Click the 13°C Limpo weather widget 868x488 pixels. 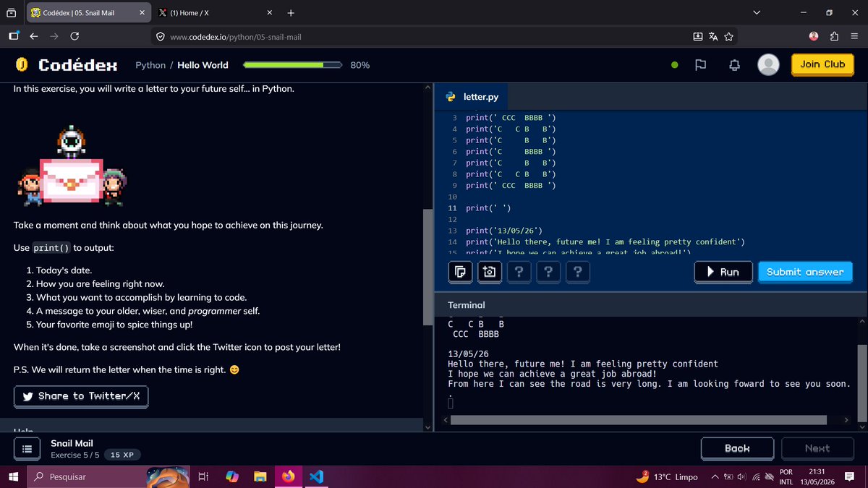[x=668, y=477]
